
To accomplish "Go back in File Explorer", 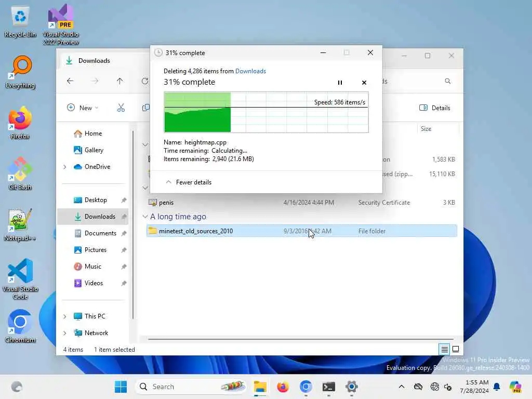I will click(x=70, y=81).
